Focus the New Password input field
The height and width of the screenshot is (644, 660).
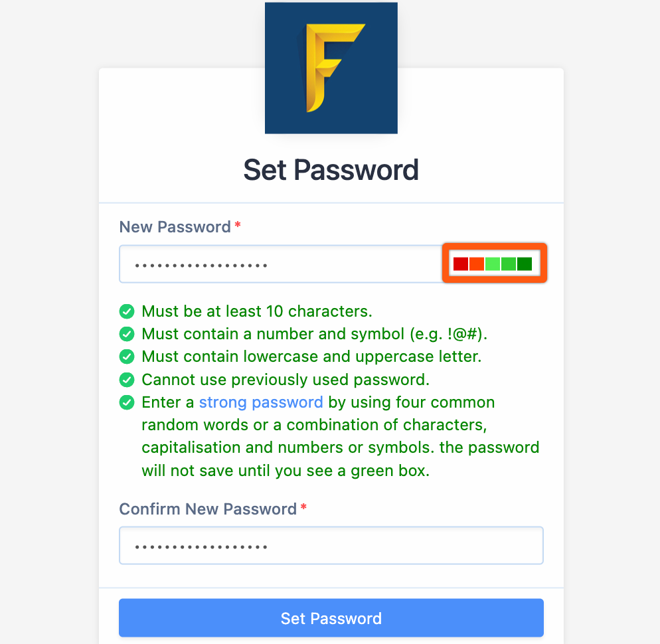point(280,264)
